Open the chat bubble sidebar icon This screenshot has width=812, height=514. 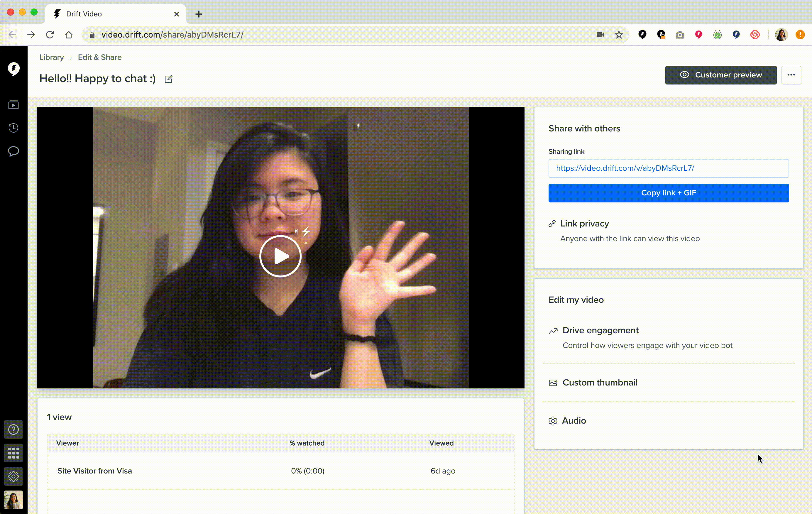pyautogui.click(x=13, y=151)
